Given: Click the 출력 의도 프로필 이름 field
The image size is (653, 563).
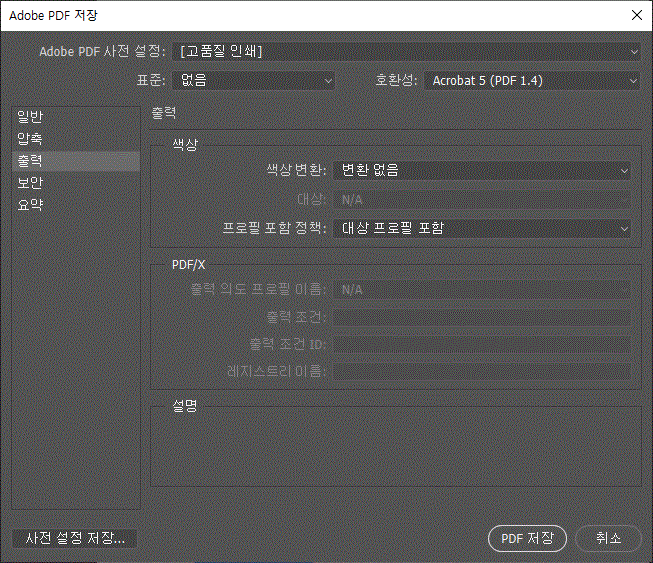Looking at the screenshot, I should pos(481,289).
